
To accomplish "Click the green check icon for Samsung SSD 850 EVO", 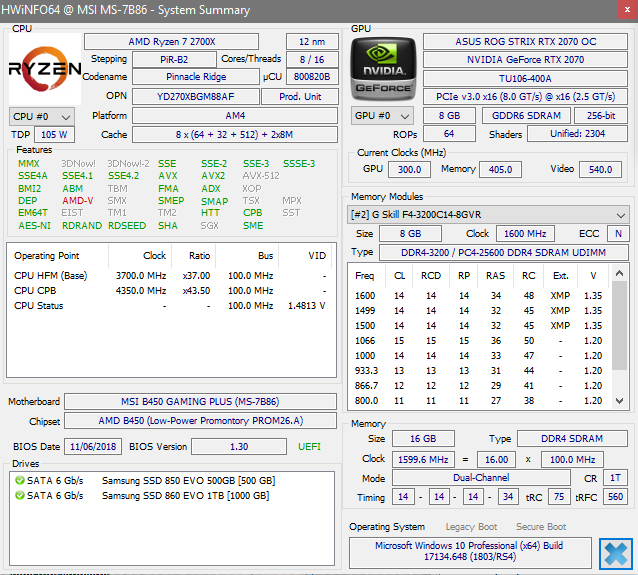I will 20,481.
